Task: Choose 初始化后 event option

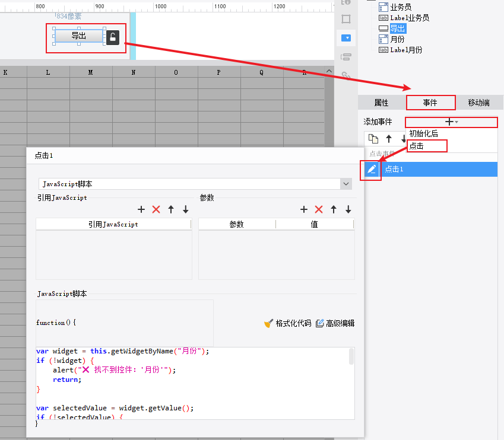Action: [x=424, y=133]
